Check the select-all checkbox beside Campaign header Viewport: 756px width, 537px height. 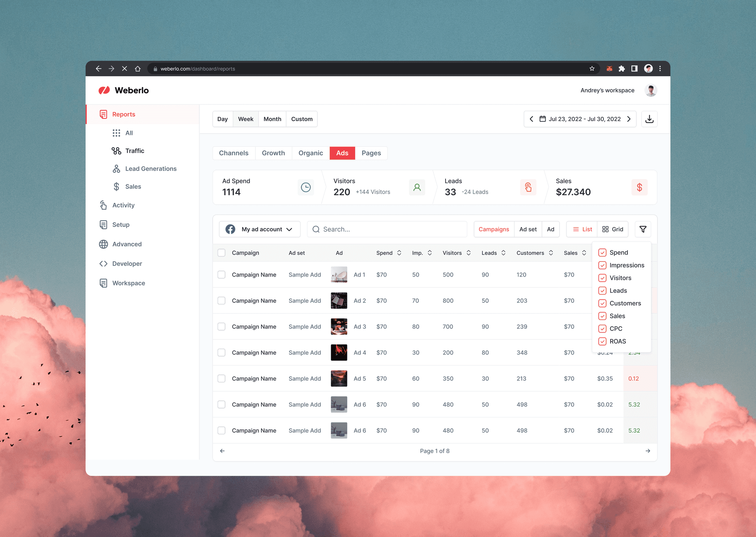[x=221, y=253]
